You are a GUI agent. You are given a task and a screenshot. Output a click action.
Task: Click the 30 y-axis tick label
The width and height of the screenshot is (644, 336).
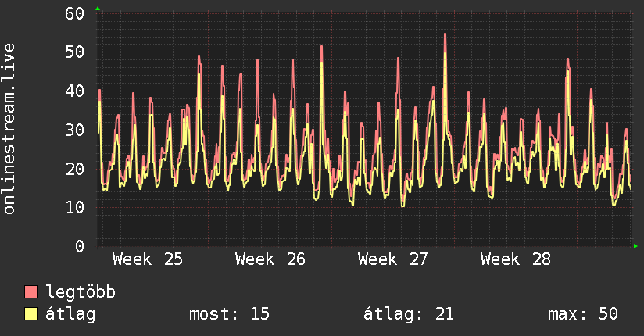[74, 130]
